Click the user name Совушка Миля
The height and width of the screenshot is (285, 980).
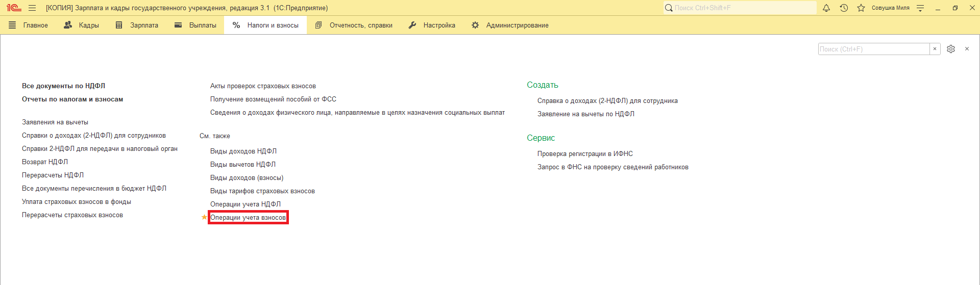(890, 8)
